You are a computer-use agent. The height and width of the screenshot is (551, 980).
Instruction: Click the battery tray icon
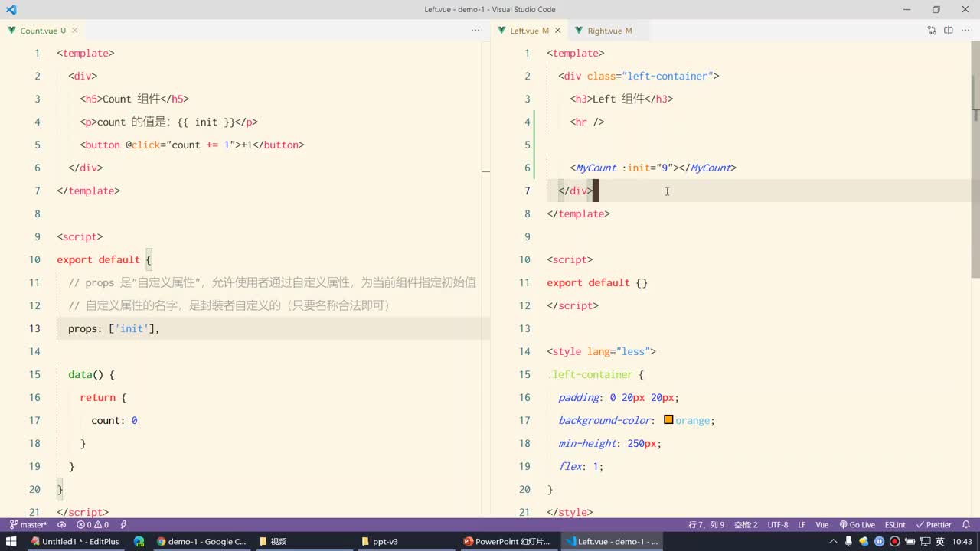point(909,541)
